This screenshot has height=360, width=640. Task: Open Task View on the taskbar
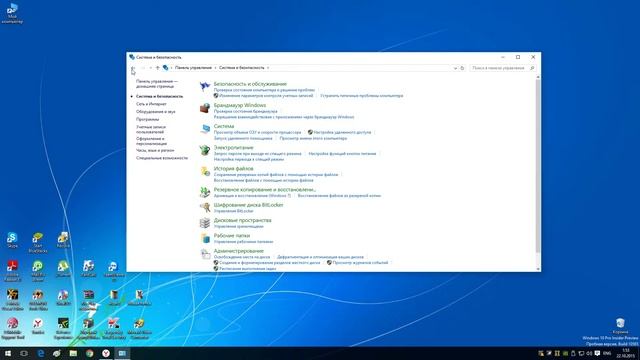[24, 353]
